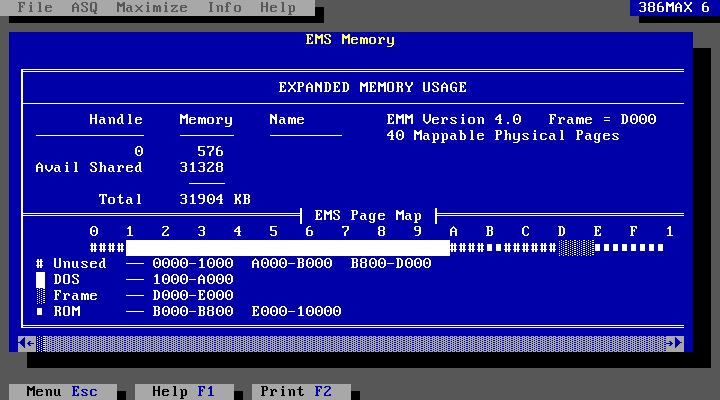Click the handle 0 entry
The height and width of the screenshot is (400, 720).
point(139,151)
